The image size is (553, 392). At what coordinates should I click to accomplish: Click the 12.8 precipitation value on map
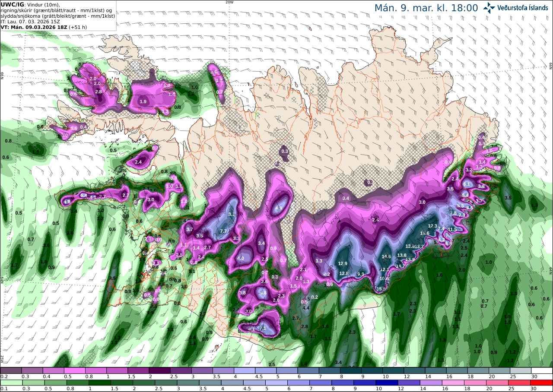[344, 273]
